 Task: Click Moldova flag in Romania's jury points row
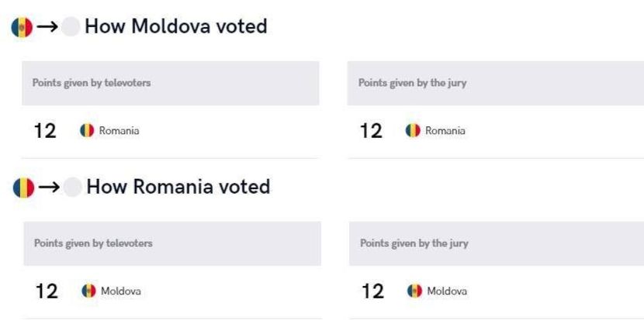415,291
